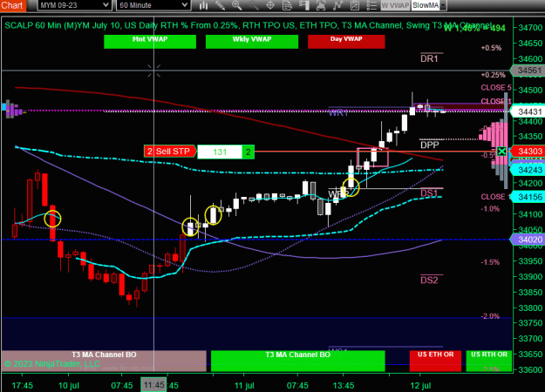Click the 33600 price scale label
545x392 pixels.
pos(530,369)
